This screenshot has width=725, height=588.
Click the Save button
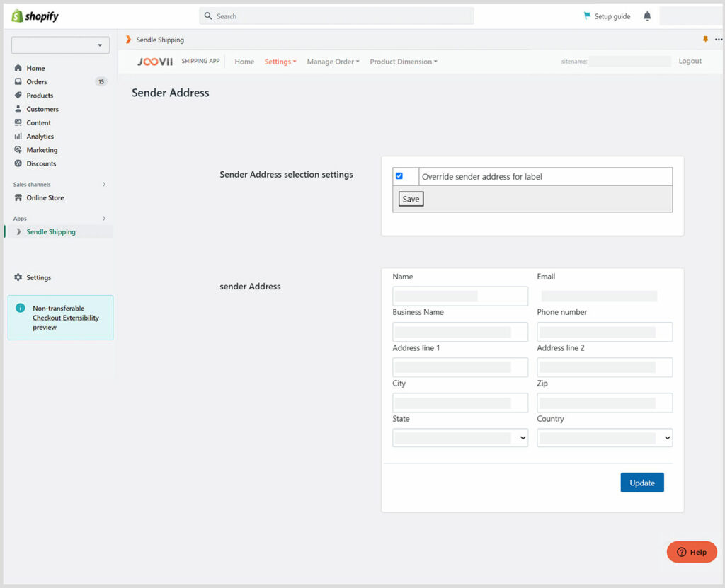pyautogui.click(x=411, y=199)
